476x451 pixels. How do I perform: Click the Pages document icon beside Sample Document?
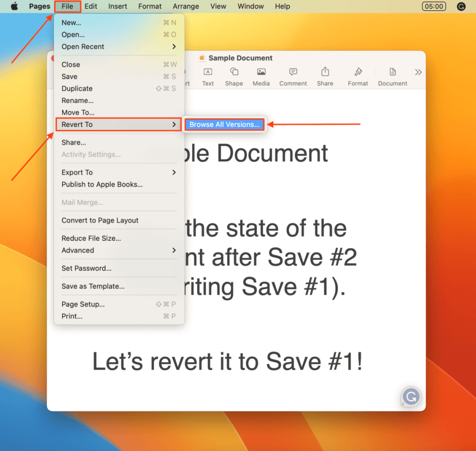pyautogui.click(x=202, y=58)
